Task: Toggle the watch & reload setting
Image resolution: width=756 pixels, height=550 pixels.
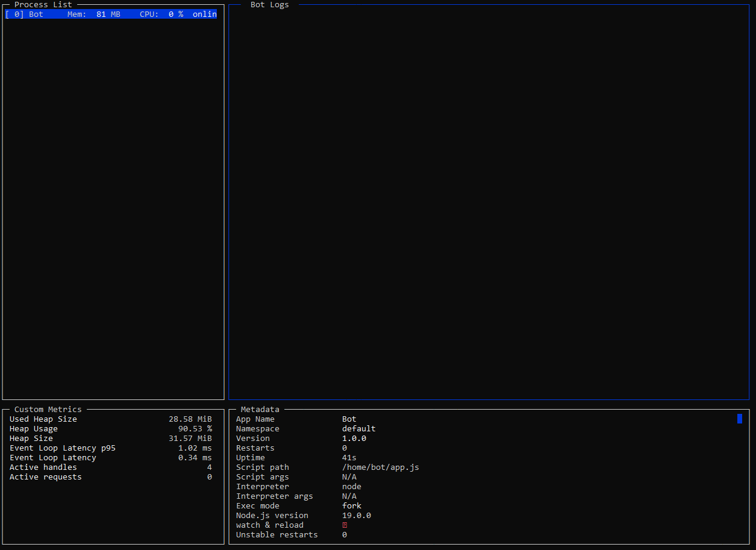Action: (344, 525)
